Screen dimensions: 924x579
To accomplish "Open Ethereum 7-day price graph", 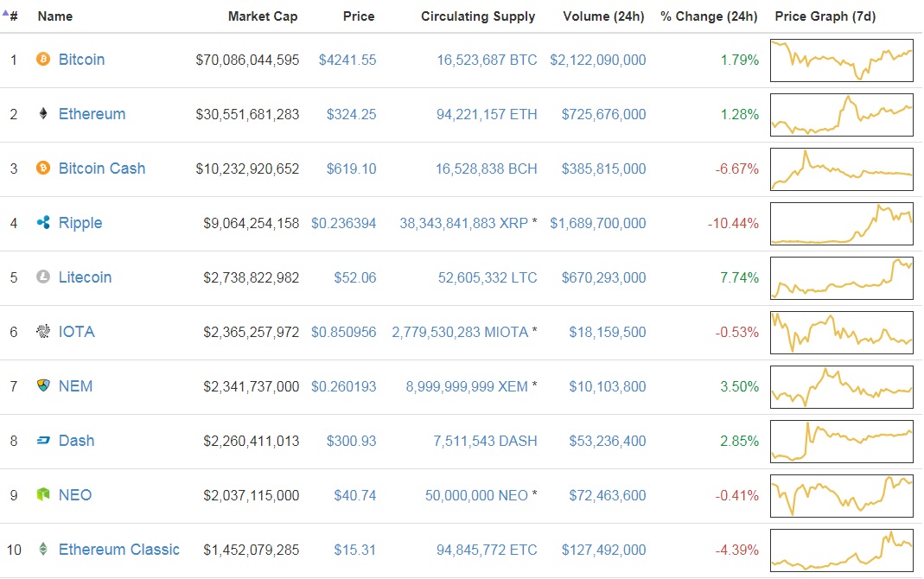I will pos(842,115).
